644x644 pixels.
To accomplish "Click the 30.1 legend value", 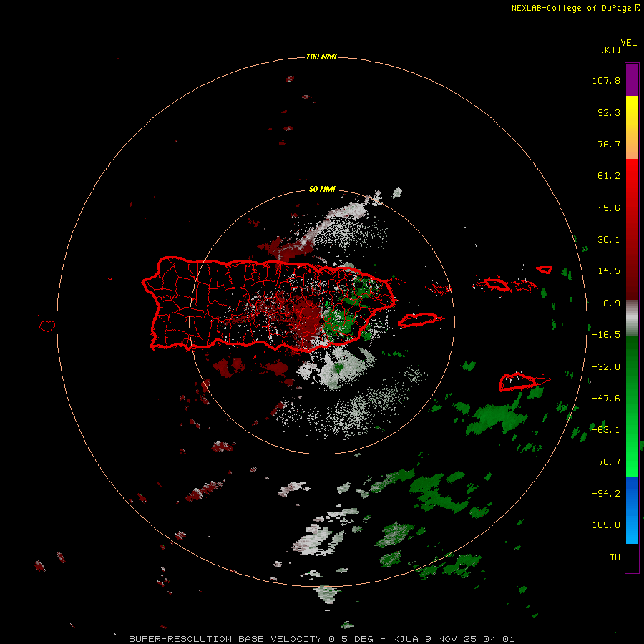I will pyautogui.click(x=609, y=240).
